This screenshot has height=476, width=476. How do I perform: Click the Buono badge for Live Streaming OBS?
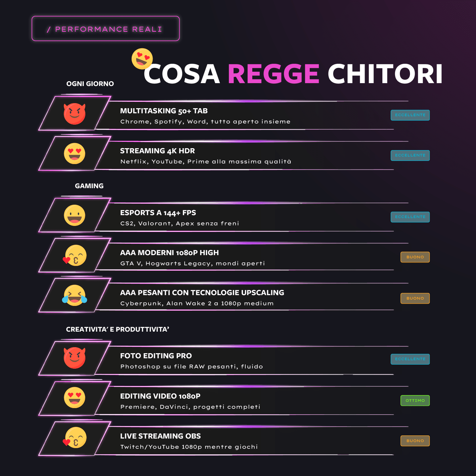(x=415, y=441)
